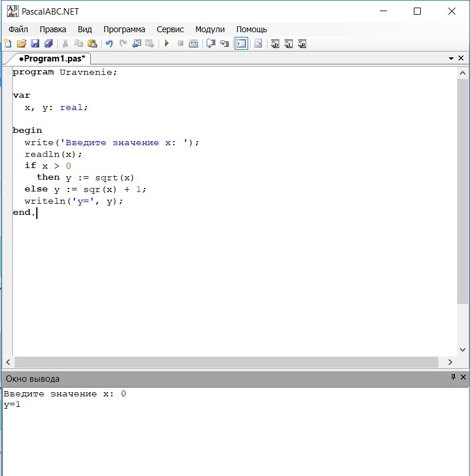470x476 pixels.
Task: Select the Program1.pas tab
Action: [52, 59]
